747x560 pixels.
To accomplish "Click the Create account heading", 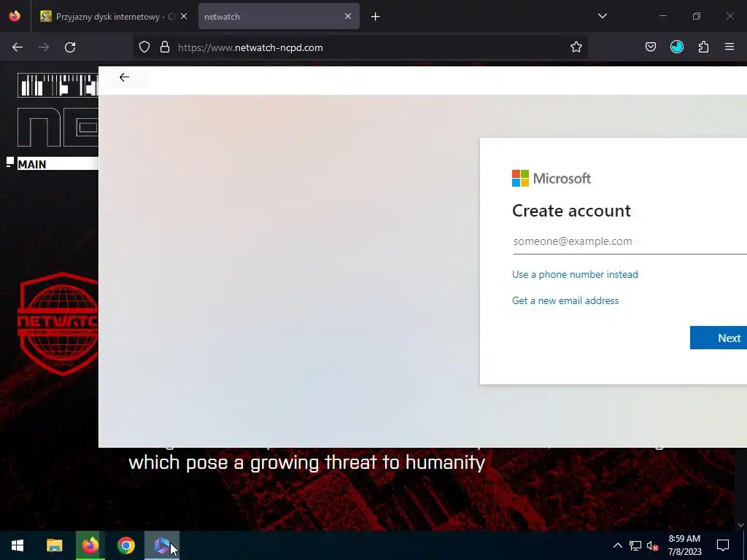I will [x=571, y=211].
